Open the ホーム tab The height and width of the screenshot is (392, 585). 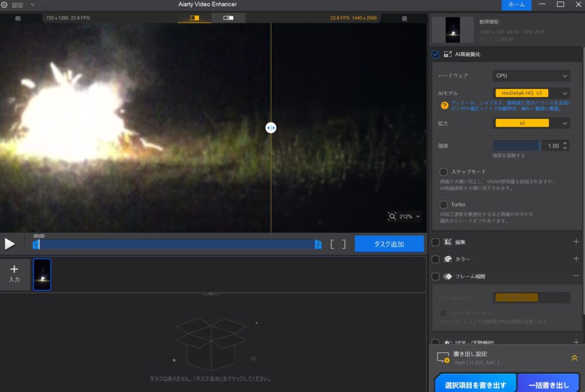tap(516, 5)
